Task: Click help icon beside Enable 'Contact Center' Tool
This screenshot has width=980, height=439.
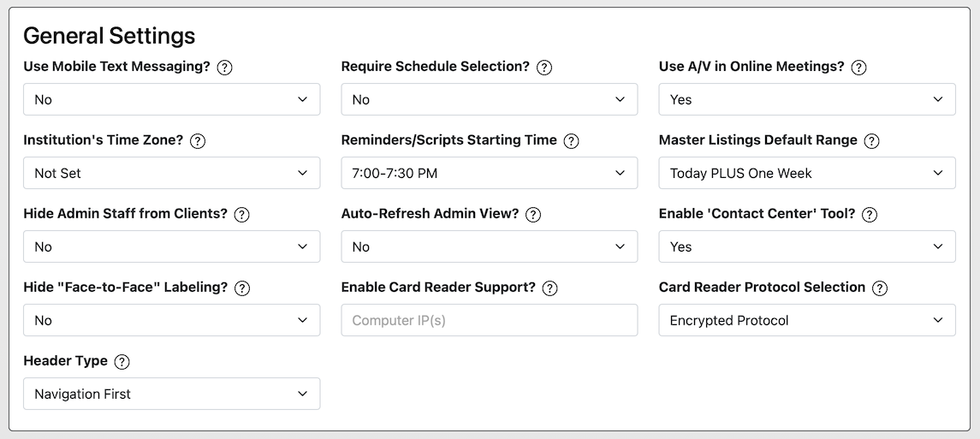Action: 870,215
